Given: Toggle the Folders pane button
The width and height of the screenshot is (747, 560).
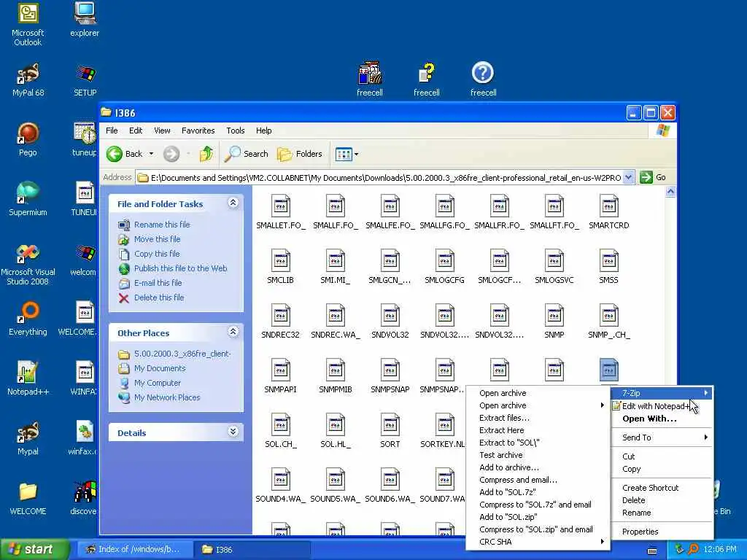Looking at the screenshot, I should [x=300, y=154].
